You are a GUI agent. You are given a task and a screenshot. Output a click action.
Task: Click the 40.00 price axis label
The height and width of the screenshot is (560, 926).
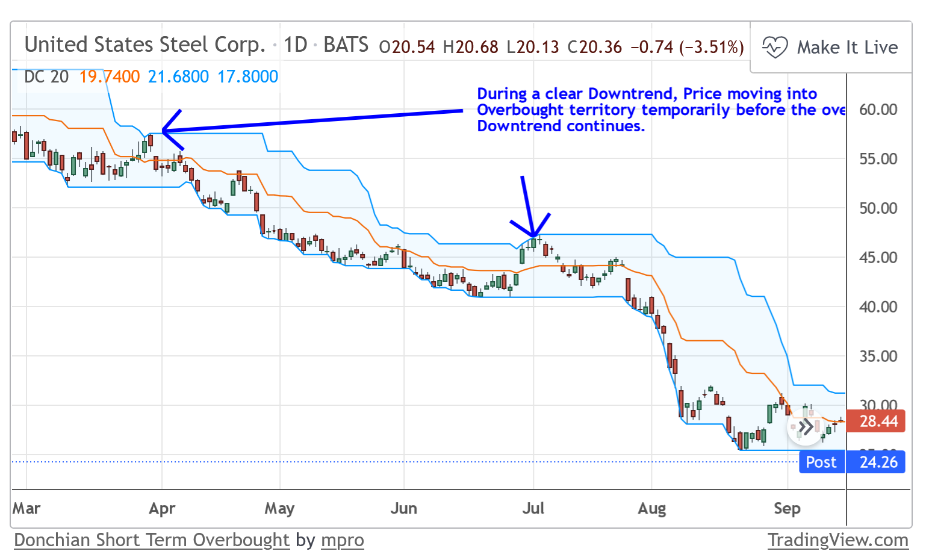click(878, 307)
